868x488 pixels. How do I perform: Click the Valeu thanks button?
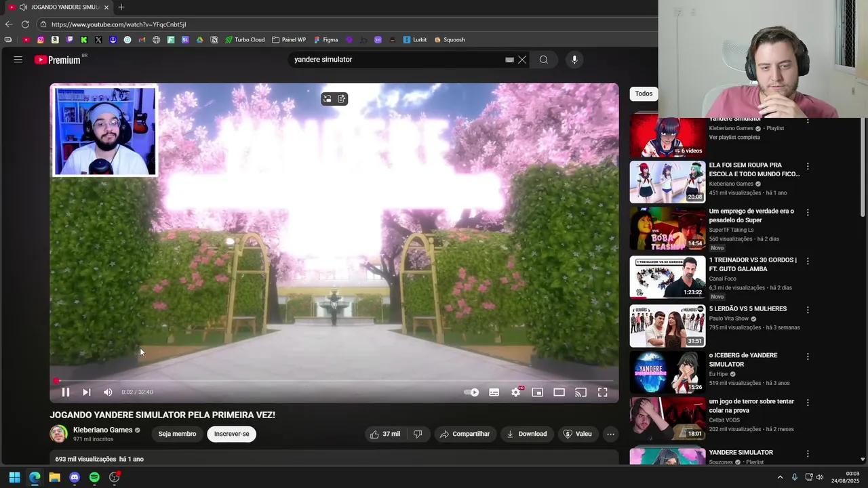tap(578, 434)
